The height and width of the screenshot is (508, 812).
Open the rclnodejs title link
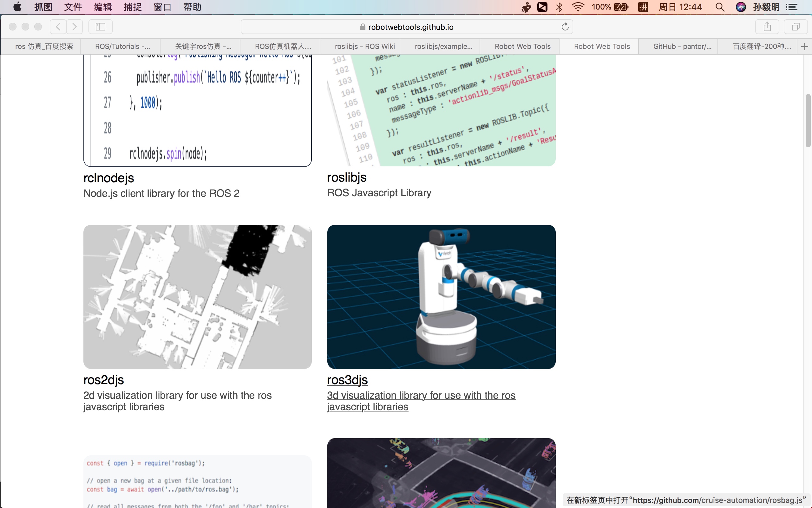point(108,178)
